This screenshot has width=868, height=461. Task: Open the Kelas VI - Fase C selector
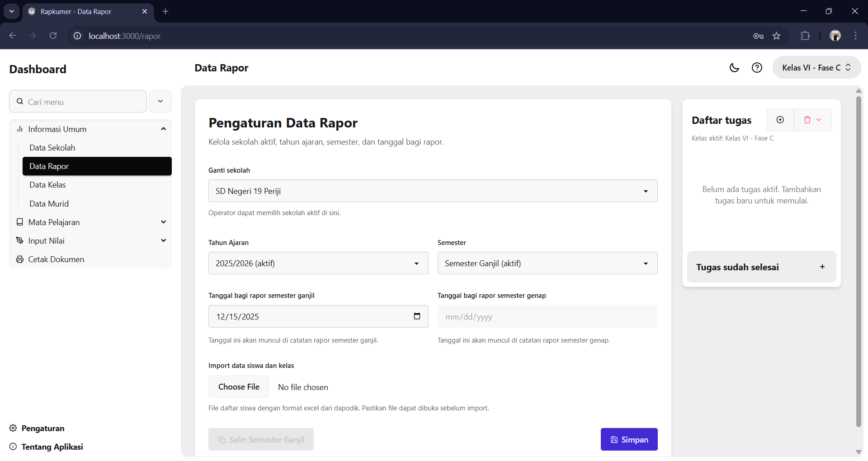tap(816, 68)
